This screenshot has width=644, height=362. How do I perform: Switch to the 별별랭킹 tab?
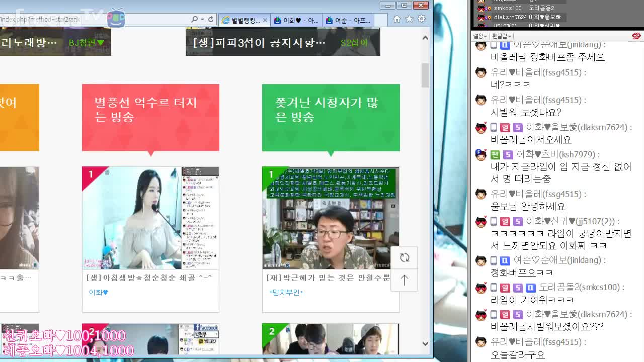(x=244, y=21)
